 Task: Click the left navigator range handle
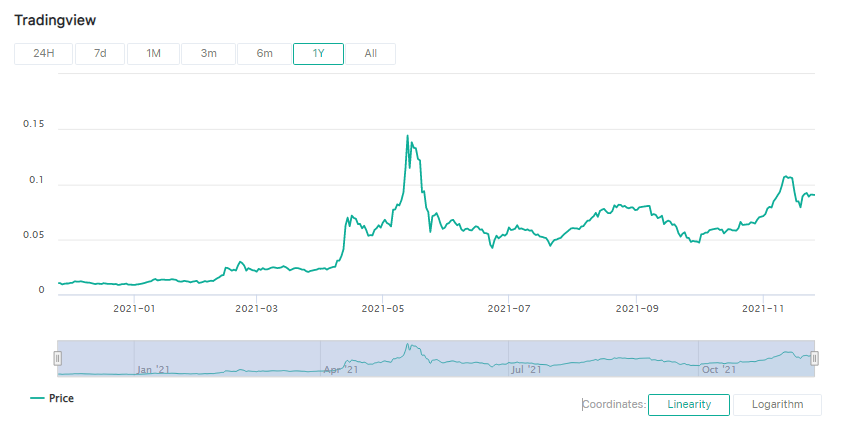57,358
